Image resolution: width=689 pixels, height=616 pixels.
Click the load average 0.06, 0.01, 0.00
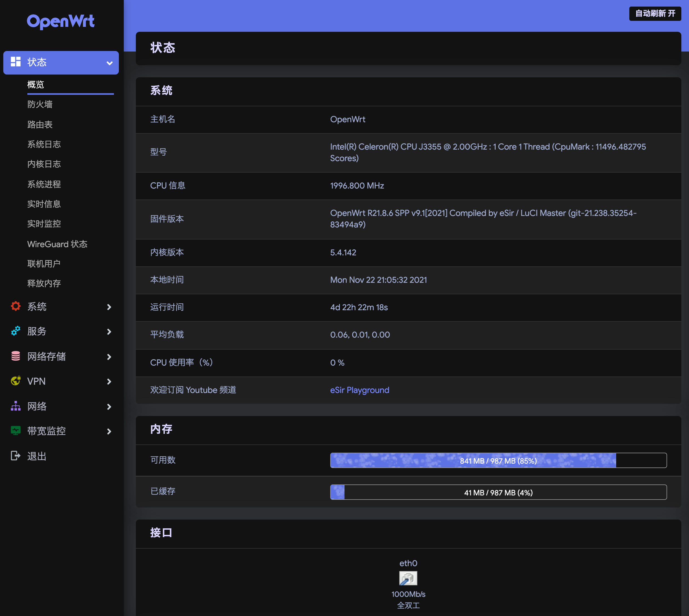click(x=360, y=335)
